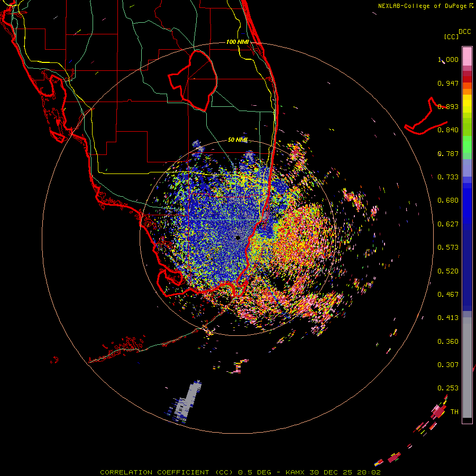Screen dimensions: 476x476
Task: Click the black KAMX radar site dot
Action: [x=238, y=237]
